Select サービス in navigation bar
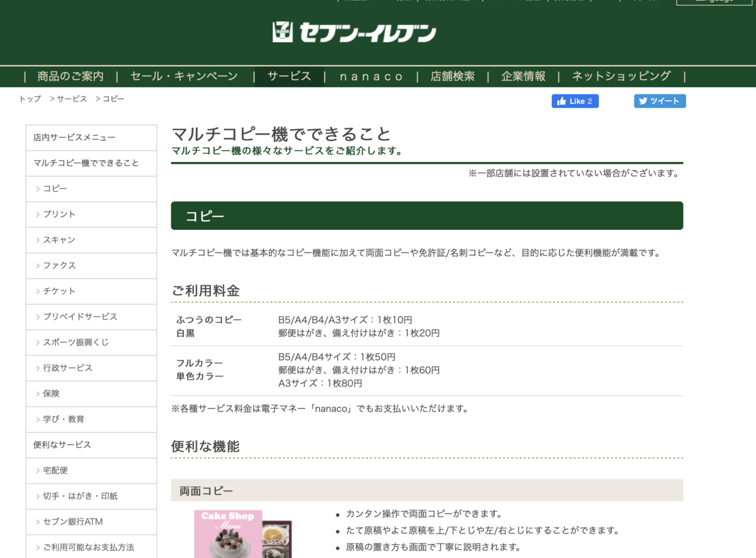756x558 pixels. [x=289, y=76]
